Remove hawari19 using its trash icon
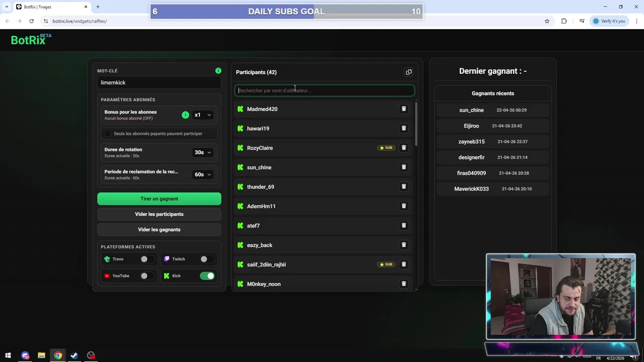 (404, 128)
